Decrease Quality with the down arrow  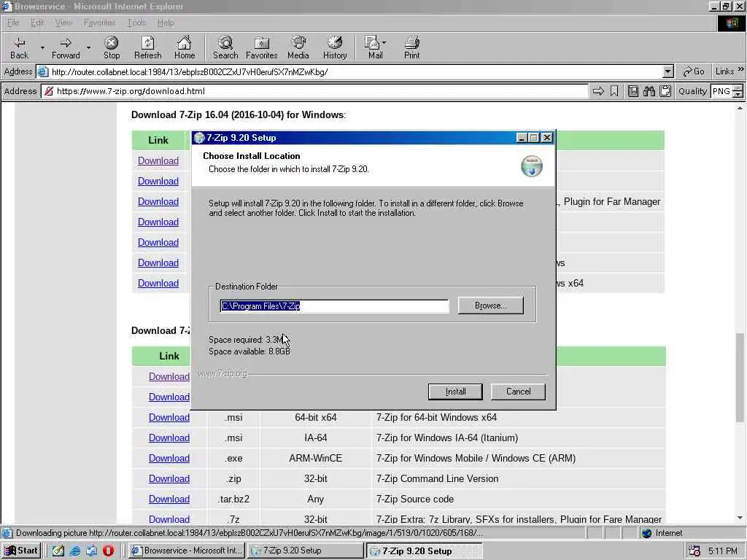pyautogui.click(x=738, y=94)
